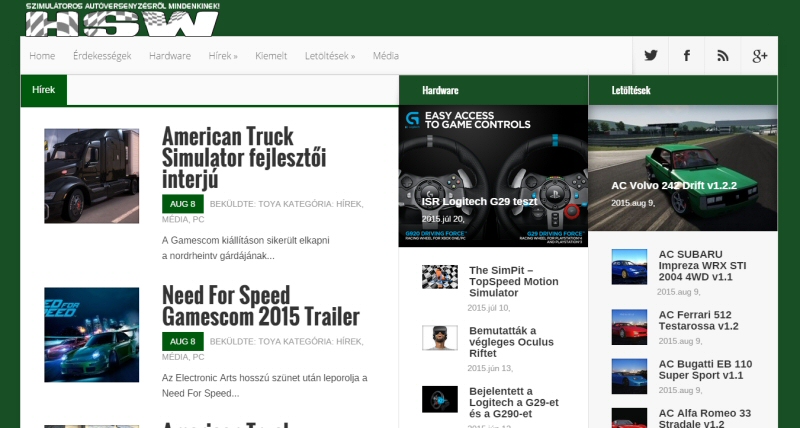This screenshot has height=428, width=800.
Task: Open AC SUBARU Impreza WRX STI download
Action: 702,265
